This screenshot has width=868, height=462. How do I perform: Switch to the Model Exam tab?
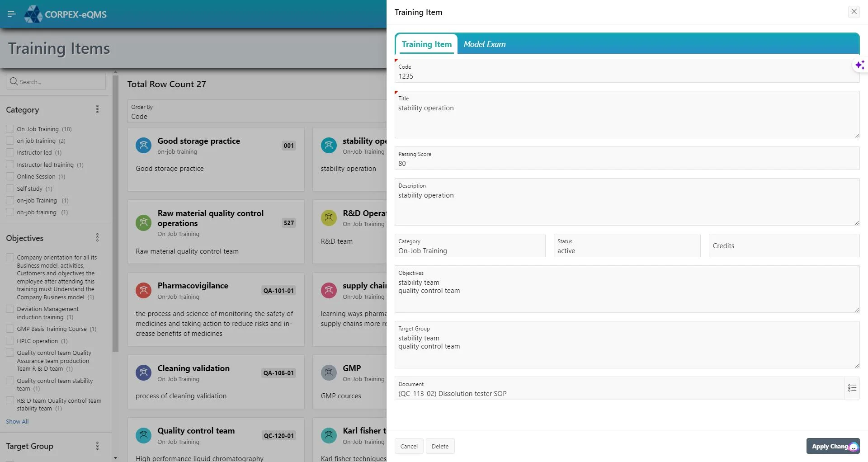point(484,44)
